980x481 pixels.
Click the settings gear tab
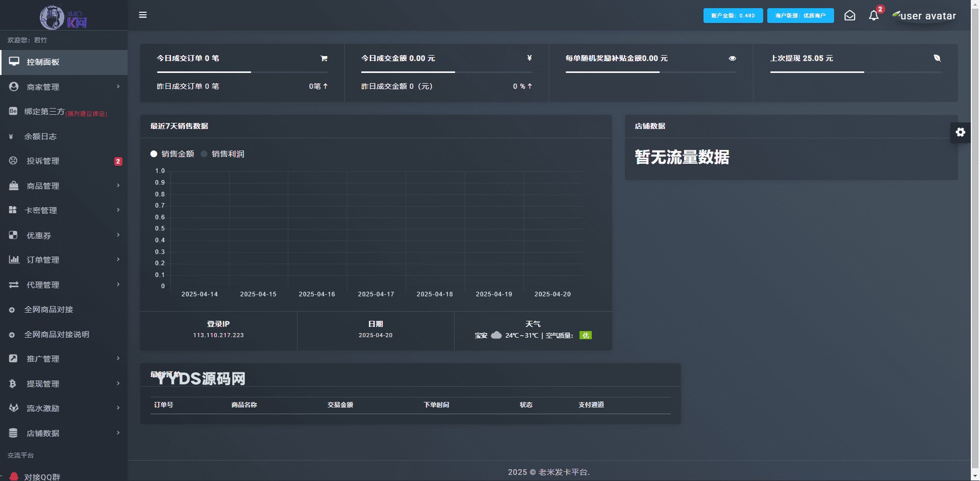click(960, 133)
